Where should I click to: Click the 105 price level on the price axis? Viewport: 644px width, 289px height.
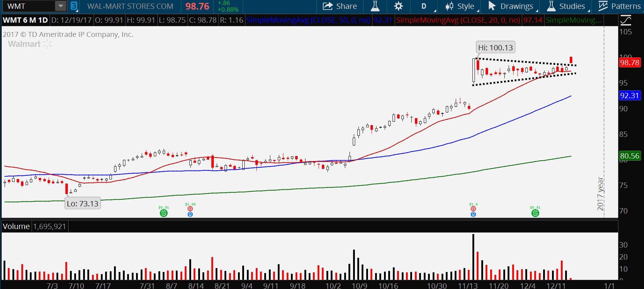coord(626,32)
